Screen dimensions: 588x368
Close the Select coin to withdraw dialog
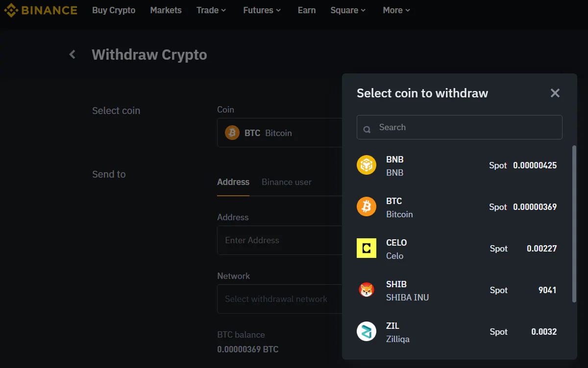555,93
